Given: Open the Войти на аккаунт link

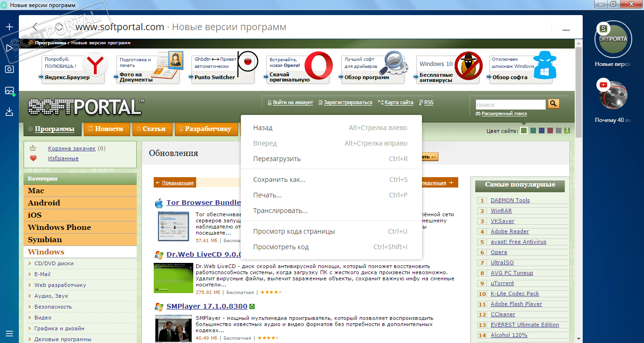Looking at the screenshot, I should click(293, 102).
